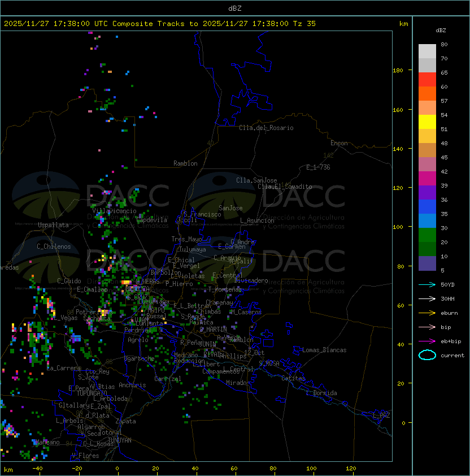
Task: Click the Anchoris map label
Action: tap(132, 385)
